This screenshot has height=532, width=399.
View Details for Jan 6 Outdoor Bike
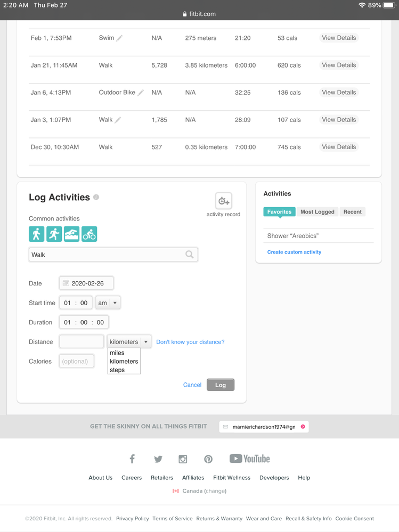point(339,92)
